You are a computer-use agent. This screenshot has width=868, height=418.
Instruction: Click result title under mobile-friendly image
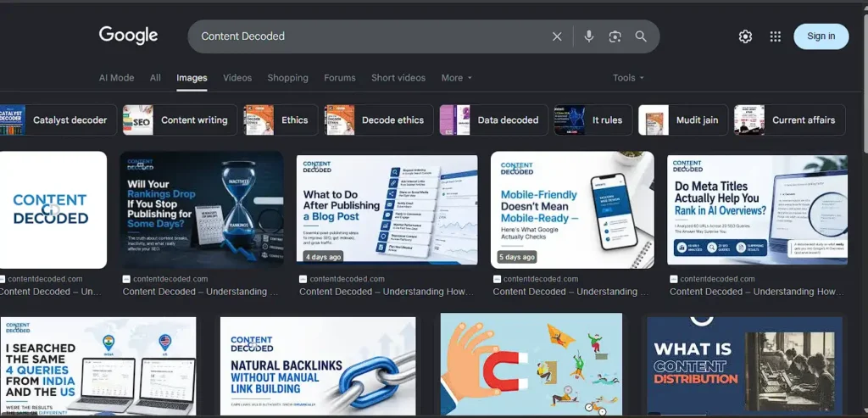[x=571, y=292]
